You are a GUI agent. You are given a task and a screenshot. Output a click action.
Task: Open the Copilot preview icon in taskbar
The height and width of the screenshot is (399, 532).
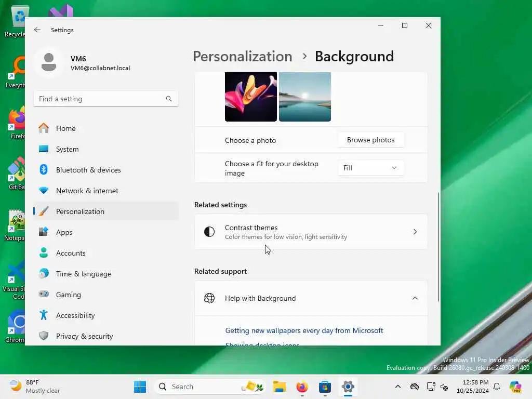click(x=516, y=387)
